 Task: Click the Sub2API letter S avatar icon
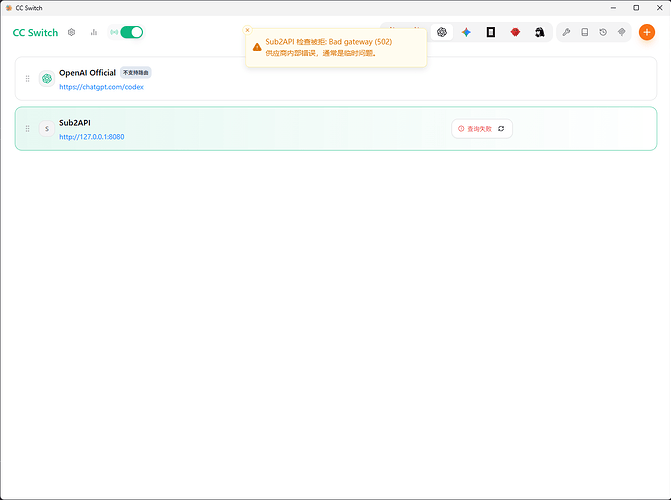point(47,128)
